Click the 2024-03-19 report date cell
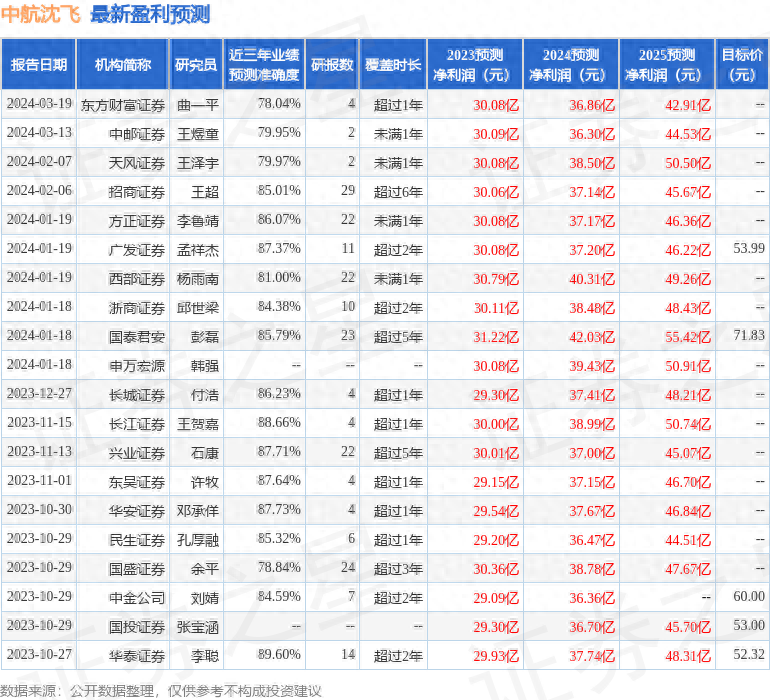Viewport: 770px width, 700px height. click(38, 104)
